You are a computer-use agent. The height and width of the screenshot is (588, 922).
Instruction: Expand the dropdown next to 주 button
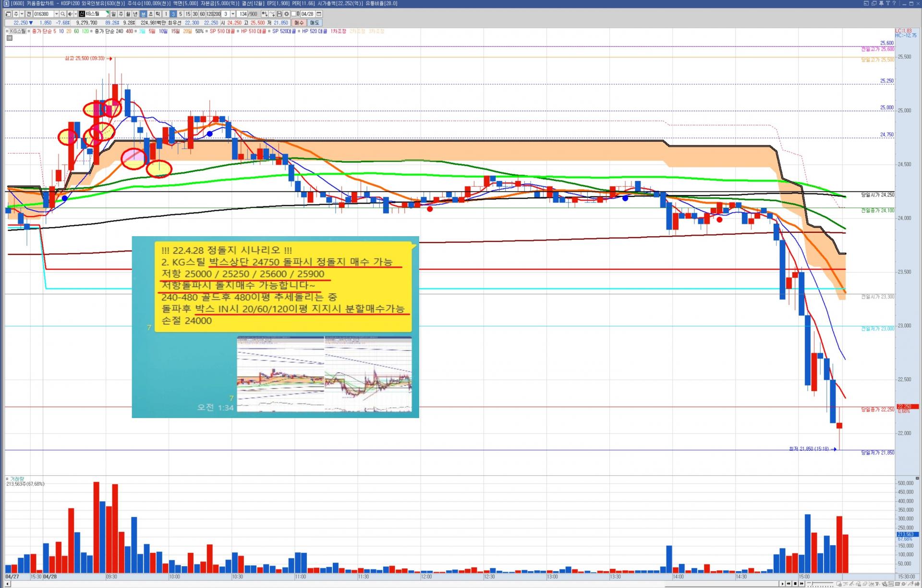pos(22,14)
